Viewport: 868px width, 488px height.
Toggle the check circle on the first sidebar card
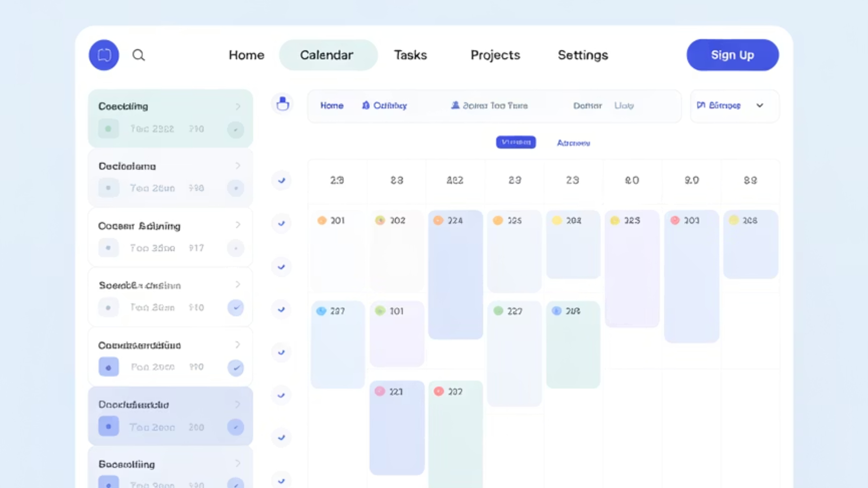pos(235,129)
